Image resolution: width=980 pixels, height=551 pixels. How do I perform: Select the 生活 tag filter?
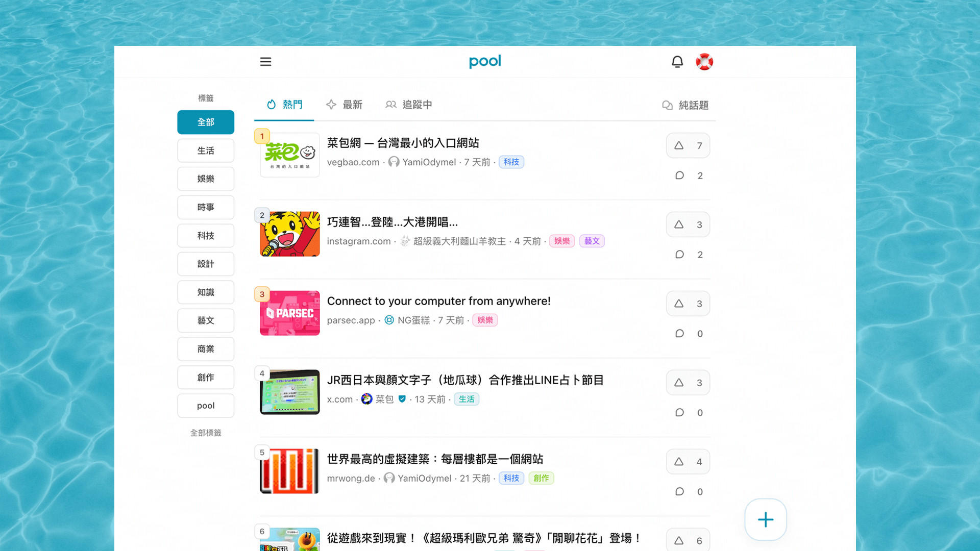(206, 151)
